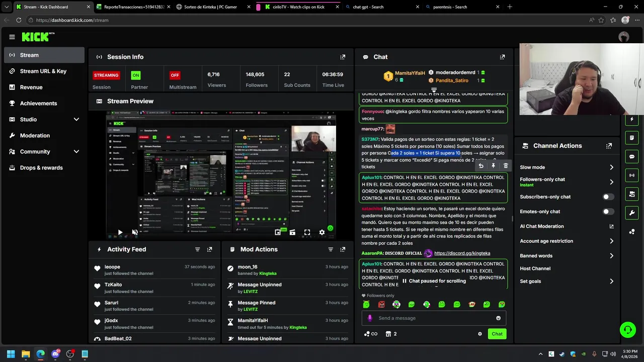
Task: Open a new browser tab
Action: coord(510,7)
